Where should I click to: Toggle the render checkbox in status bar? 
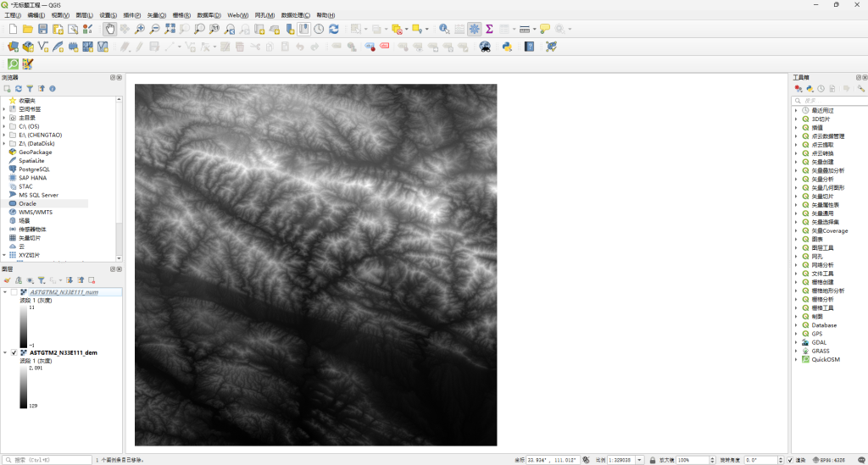[x=790, y=460]
